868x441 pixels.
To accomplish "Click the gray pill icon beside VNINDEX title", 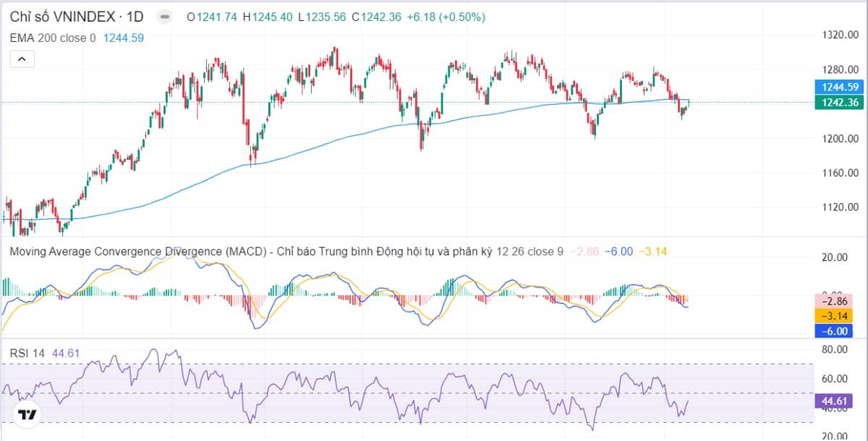I will click(x=165, y=17).
